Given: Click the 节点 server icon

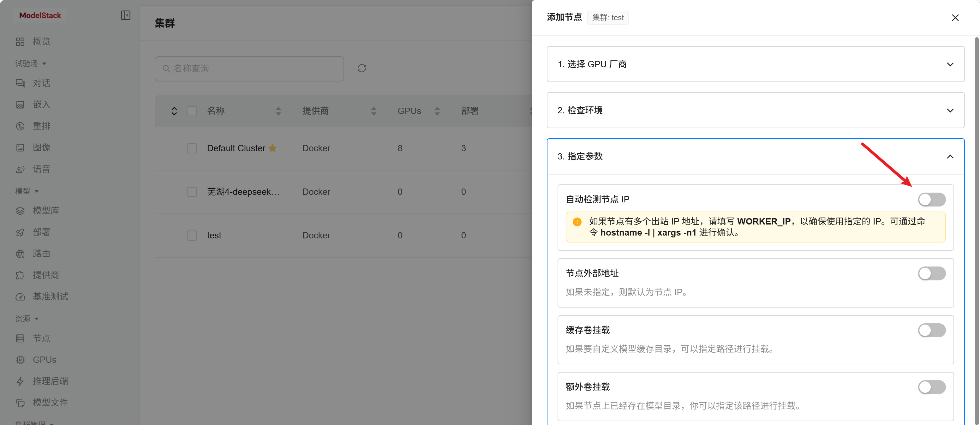Looking at the screenshot, I should (20, 338).
